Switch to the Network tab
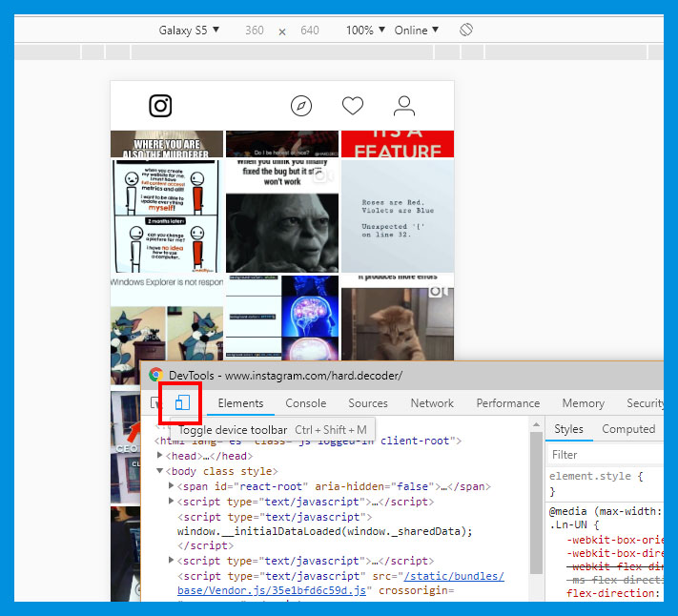This screenshot has width=678, height=616. tap(432, 403)
